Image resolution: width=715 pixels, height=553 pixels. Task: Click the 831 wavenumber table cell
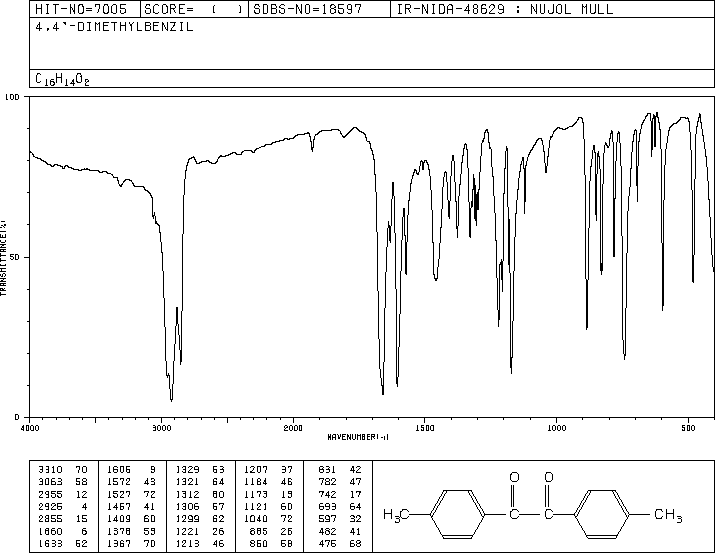coord(327,469)
